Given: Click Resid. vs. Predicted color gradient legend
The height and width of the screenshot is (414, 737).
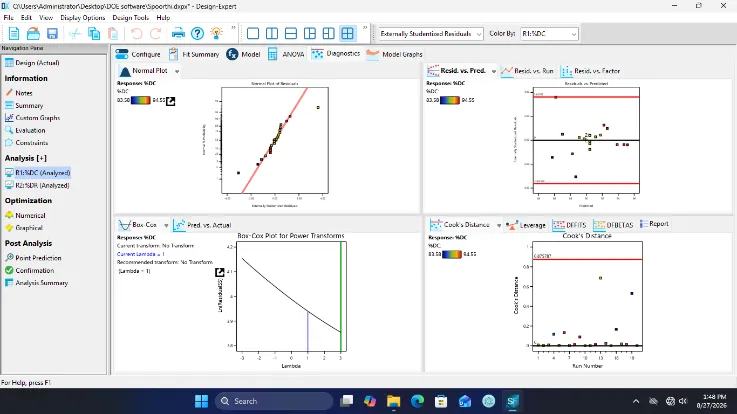Looking at the screenshot, I should coord(449,100).
